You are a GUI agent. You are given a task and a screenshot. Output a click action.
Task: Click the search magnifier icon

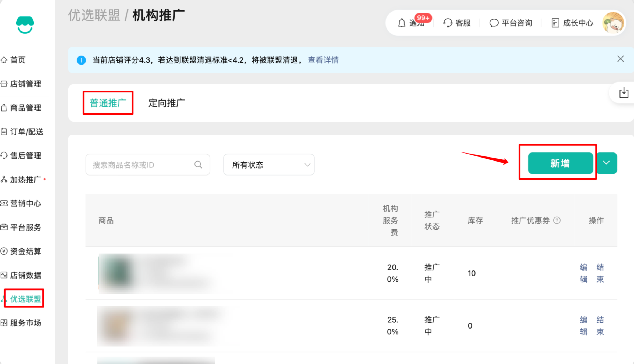[x=198, y=165]
